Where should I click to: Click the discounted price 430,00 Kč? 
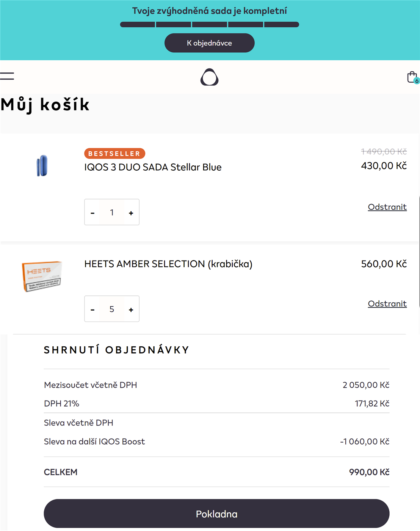(x=384, y=166)
